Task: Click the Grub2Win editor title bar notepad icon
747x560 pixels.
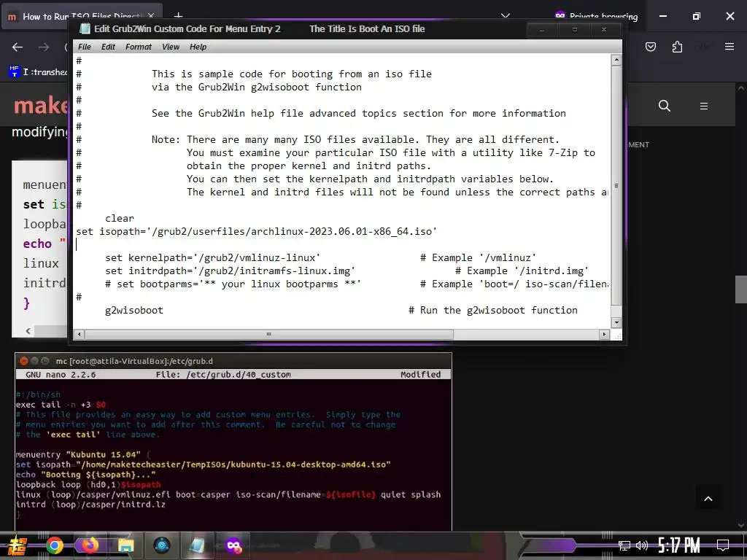Action: click(x=85, y=28)
